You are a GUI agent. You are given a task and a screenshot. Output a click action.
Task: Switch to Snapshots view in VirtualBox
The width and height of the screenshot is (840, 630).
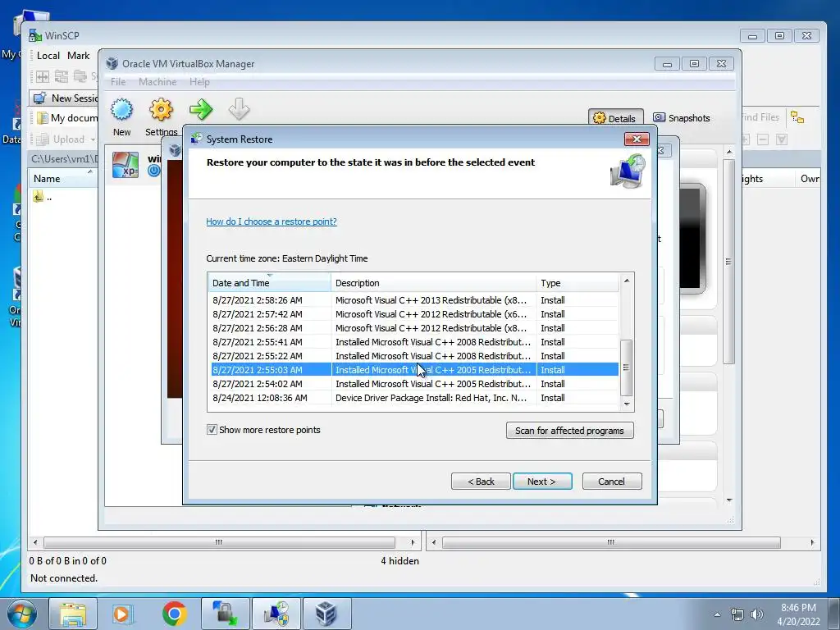682,118
